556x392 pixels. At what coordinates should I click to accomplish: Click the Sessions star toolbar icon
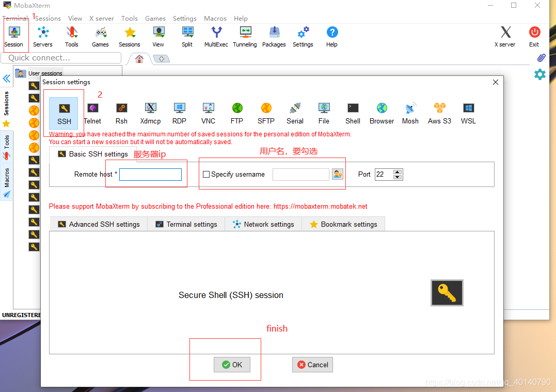[130, 37]
